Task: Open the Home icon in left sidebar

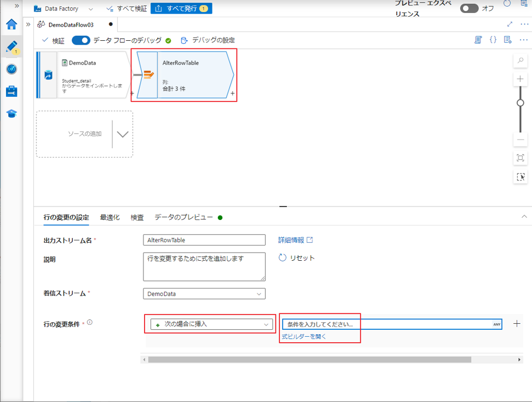Action: (11, 24)
